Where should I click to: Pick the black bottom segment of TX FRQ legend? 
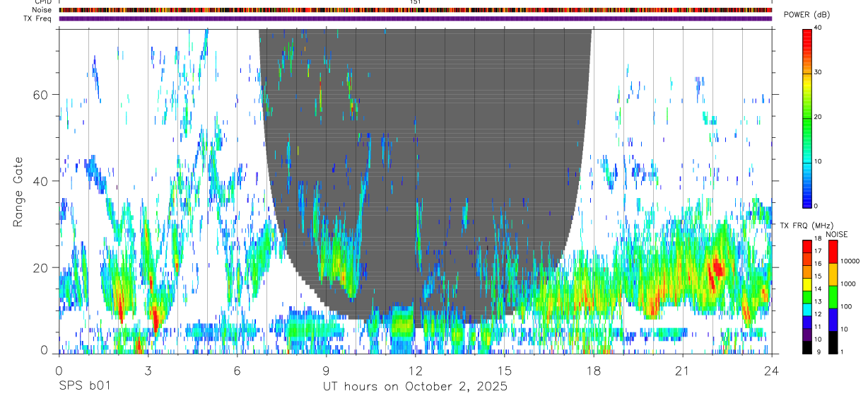807,346
